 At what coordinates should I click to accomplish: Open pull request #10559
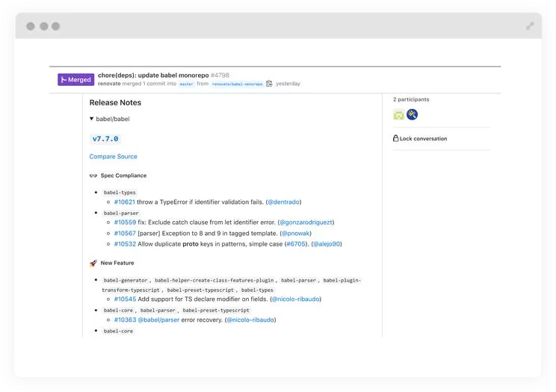click(x=125, y=223)
